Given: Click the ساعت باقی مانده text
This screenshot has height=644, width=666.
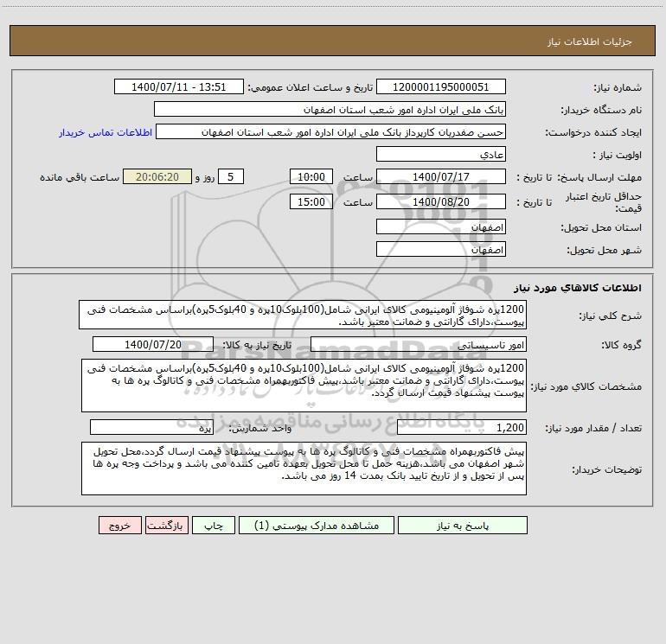Looking at the screenshot, I should (80, 177).
